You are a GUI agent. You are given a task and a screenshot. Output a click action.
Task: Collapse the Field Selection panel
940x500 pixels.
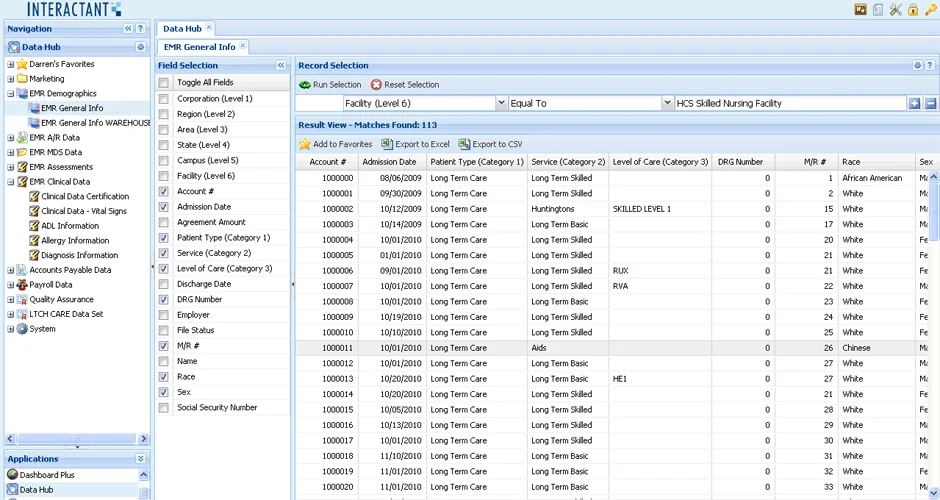[x=281, y=65]
